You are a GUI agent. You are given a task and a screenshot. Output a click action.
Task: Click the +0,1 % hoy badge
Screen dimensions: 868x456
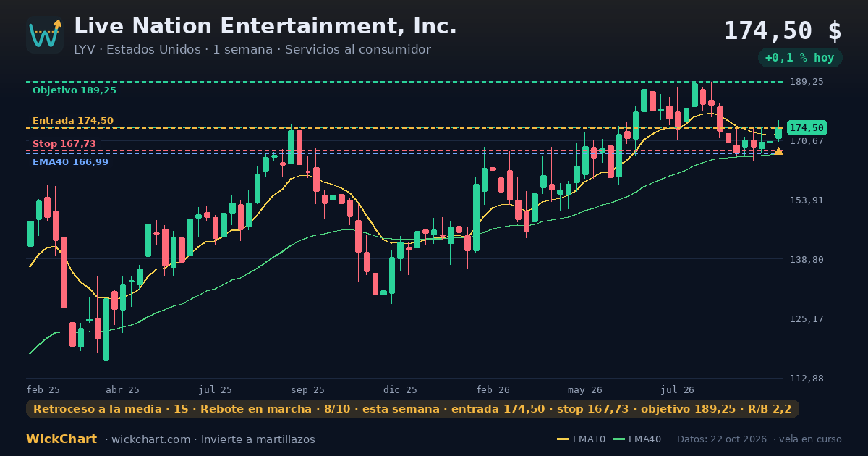tap(799, 58)
